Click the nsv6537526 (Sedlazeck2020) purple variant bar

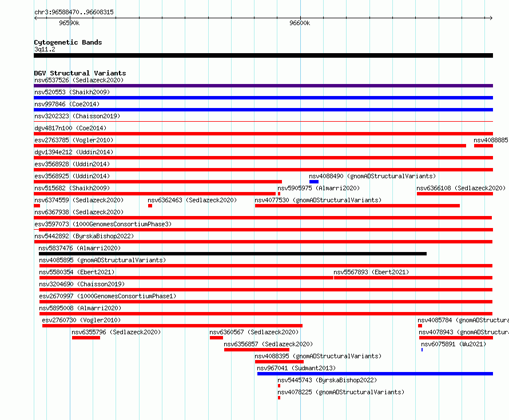click(x=263, y=86)
